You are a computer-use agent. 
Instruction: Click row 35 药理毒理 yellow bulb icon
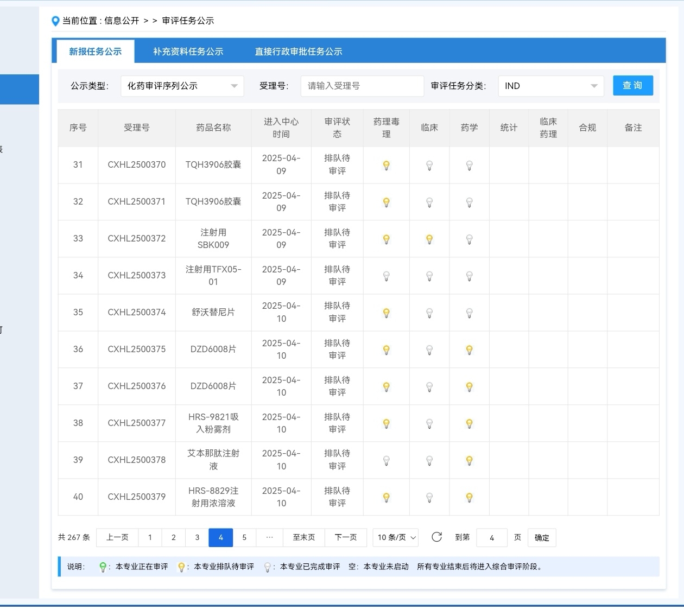click(x=387, y=313)
